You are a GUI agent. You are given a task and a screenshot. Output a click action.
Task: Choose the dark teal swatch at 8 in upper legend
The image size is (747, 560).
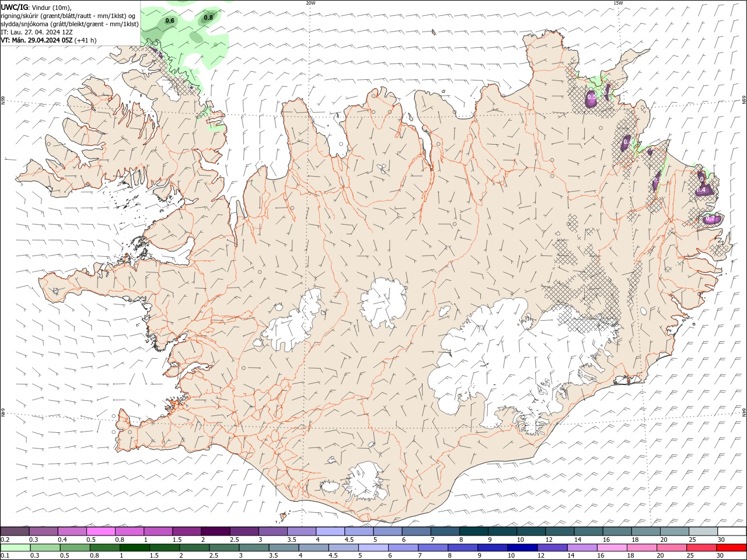coord(474,531)
